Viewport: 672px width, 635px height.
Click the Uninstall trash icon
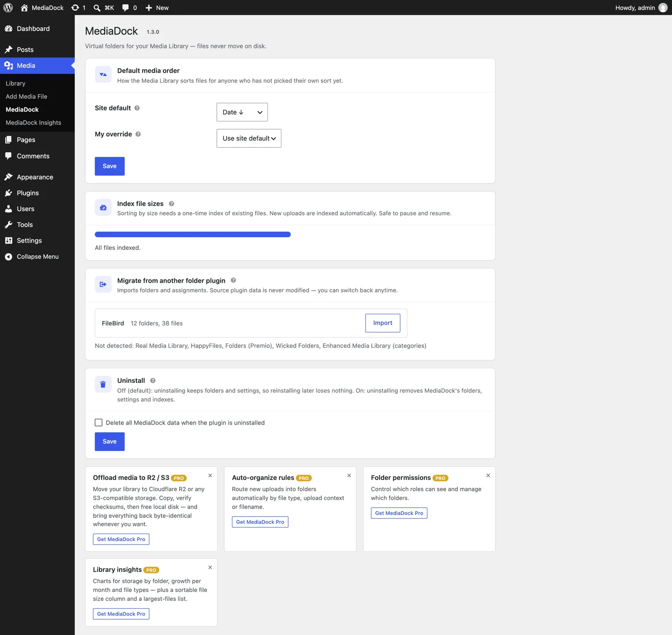click(103, 384)
